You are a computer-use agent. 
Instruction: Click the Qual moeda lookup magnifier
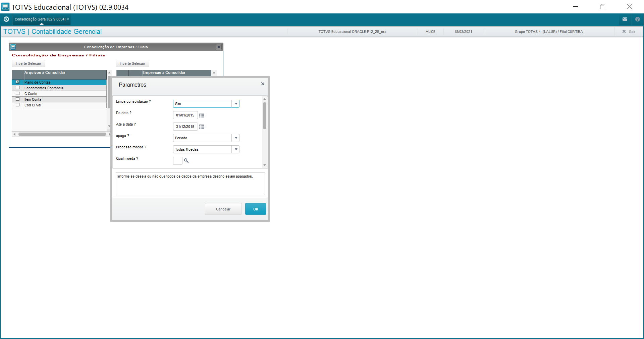186,161
